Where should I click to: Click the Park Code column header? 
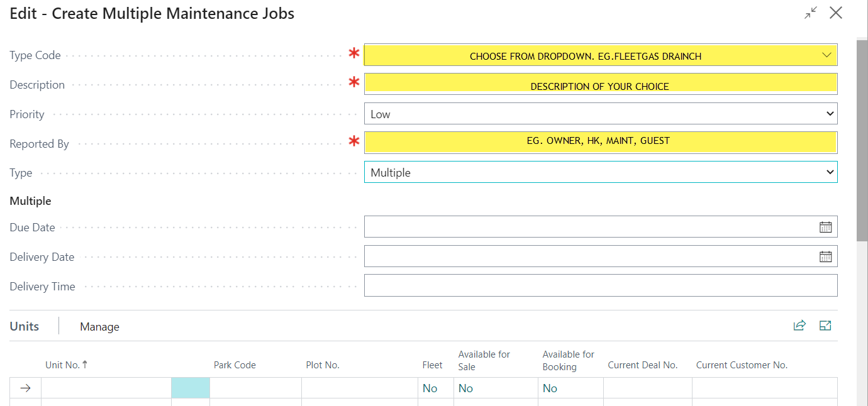point(235,365)
